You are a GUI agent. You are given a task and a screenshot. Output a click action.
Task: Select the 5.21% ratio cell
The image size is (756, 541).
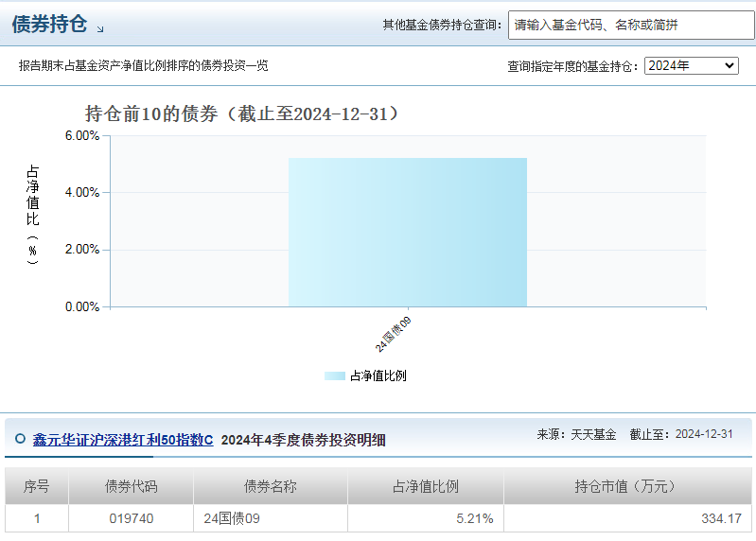426,518
